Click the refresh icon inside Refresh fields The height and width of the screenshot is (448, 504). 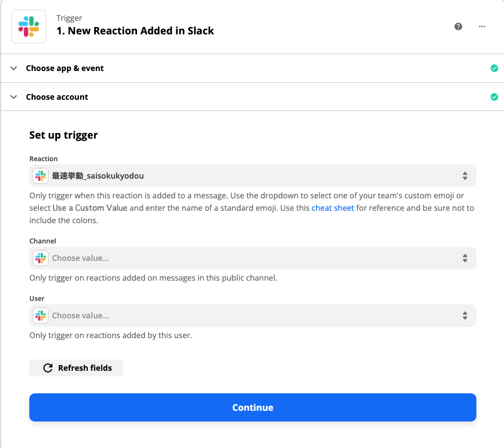coord(47,367)
